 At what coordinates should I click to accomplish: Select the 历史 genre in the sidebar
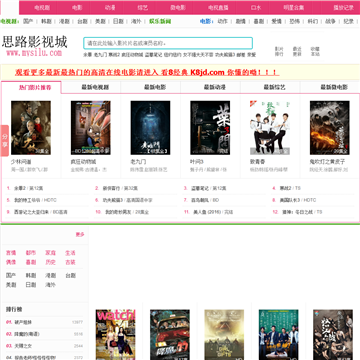pos(50,262)
